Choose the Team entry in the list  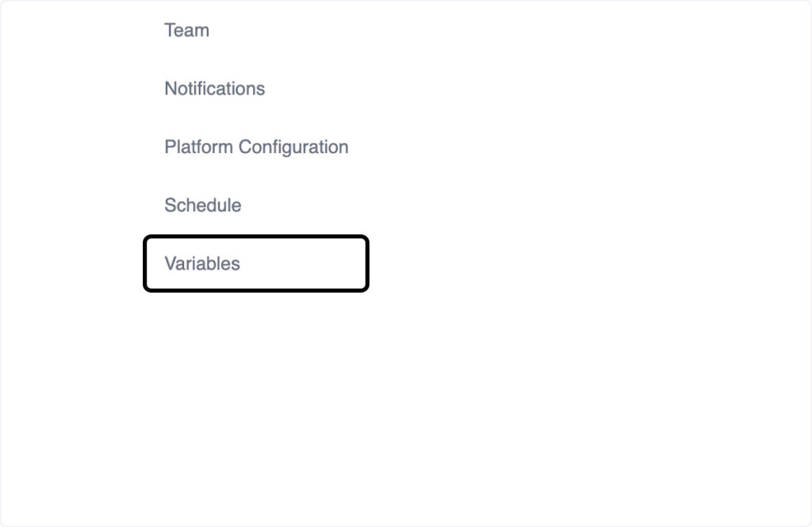pos(186,31)
